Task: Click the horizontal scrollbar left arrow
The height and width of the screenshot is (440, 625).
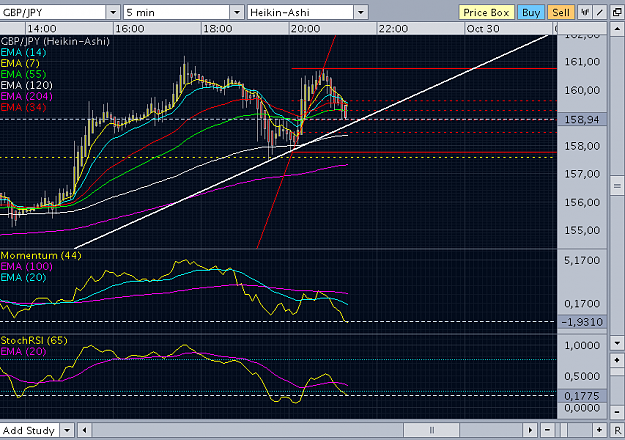Action: tap(84, 430)
